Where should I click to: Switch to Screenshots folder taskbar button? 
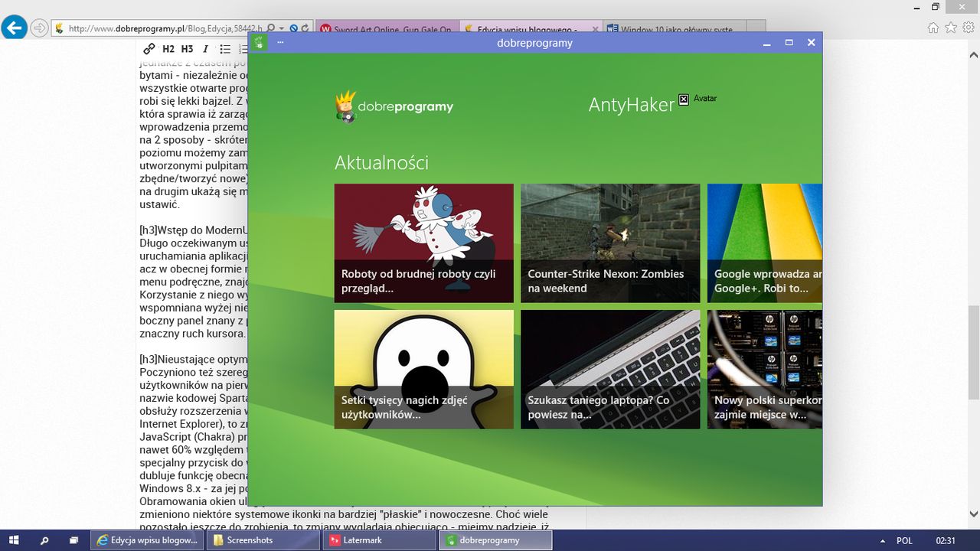coord(263,540)
